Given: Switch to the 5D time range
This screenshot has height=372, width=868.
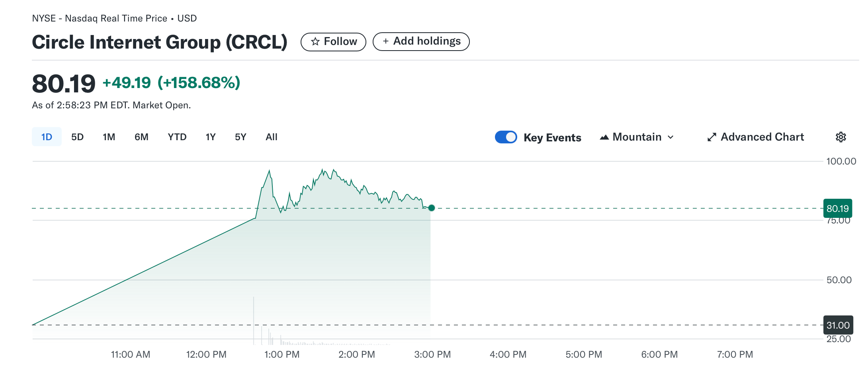Looking at the screenshot, I should tap(77, 137).
